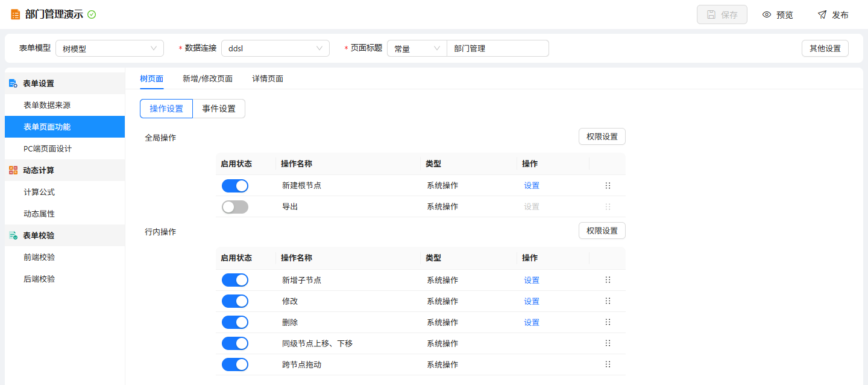This screenshot has width=868, height=385.
Task: Click the eye icon in 预览
Action: click(767, 14)
